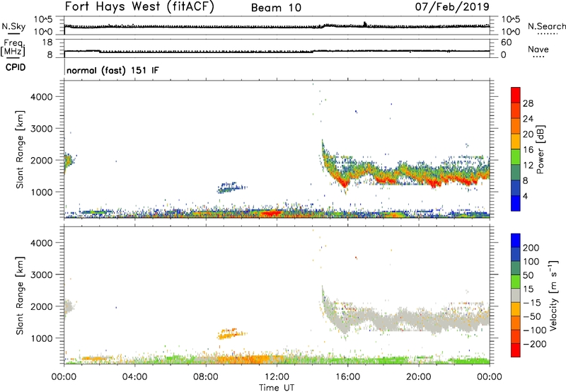The image size is (566, 392).
Task: Click the dotted line sample under "N.Search"
Action: (x=547, y=34)
